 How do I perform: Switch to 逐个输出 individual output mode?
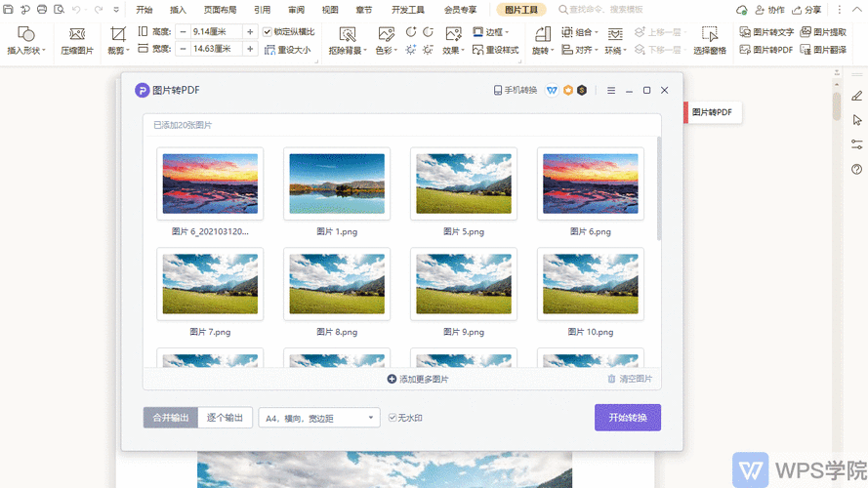(x=226, y=418)
